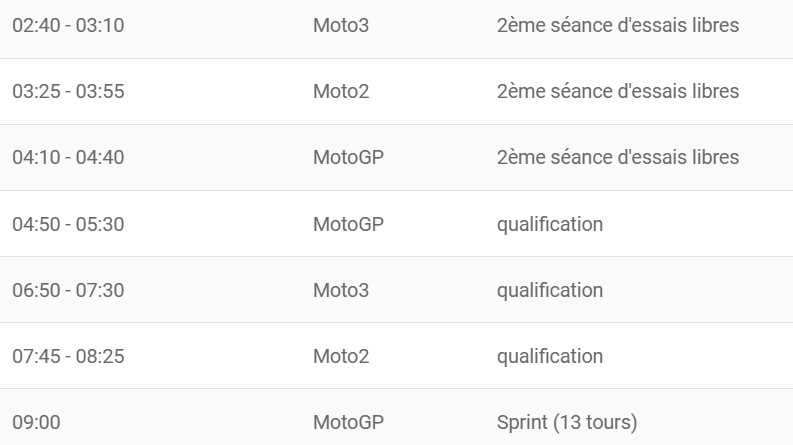Click Moto2 in the 07:45 row
This screenshot has width=793, height=445.
(341, 357)
